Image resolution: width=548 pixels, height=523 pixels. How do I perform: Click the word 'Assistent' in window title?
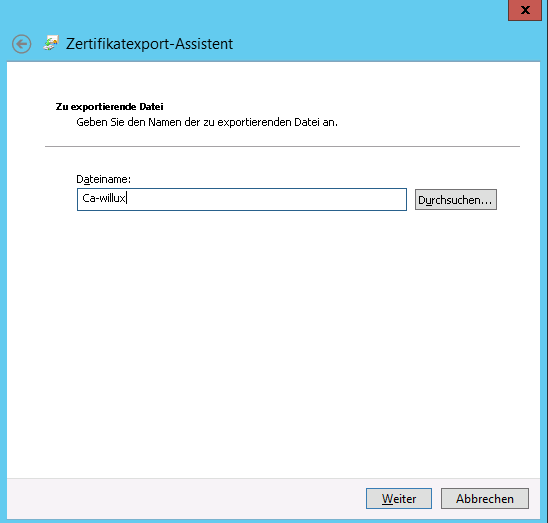pos(204,44)
